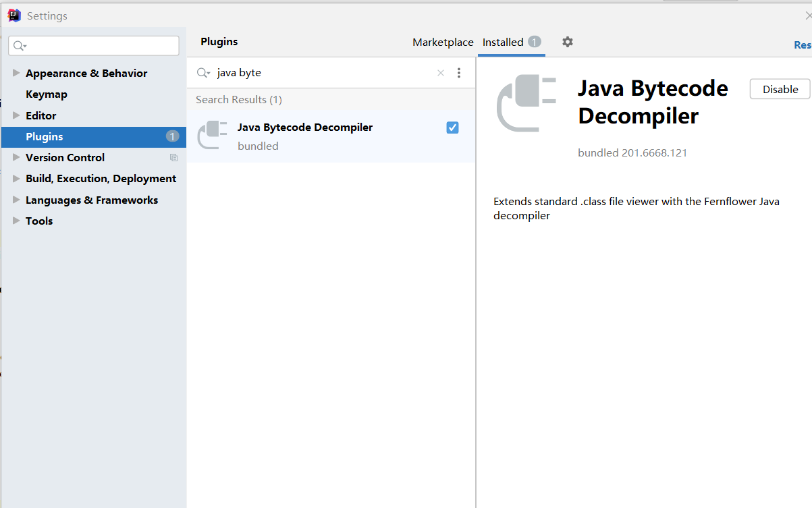
Task: Expand Build, Execution, Deployment node
Action: click(16, 179)
